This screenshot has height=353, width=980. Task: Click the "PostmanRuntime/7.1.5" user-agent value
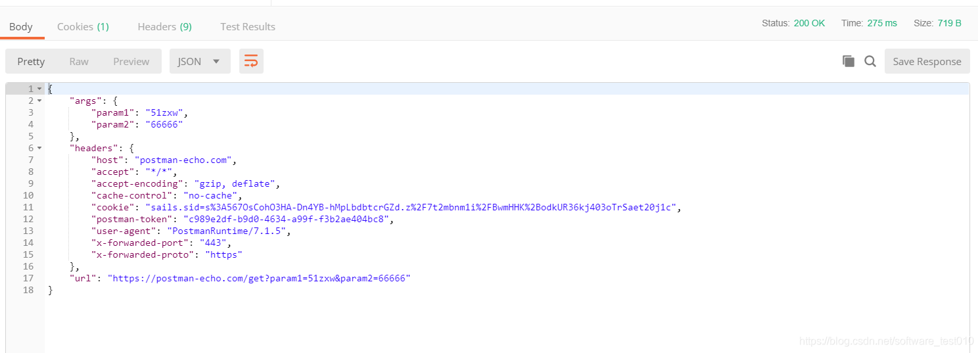point(227,231)
